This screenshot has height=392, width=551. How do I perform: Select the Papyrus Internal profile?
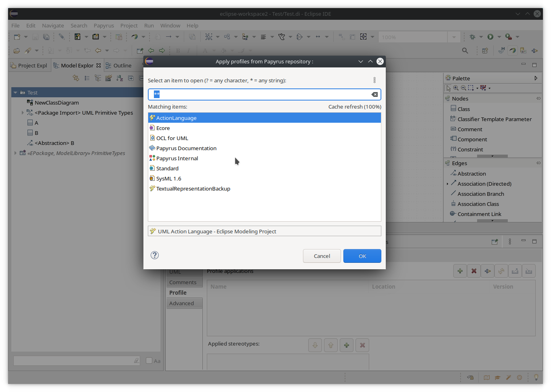point(265,158)
